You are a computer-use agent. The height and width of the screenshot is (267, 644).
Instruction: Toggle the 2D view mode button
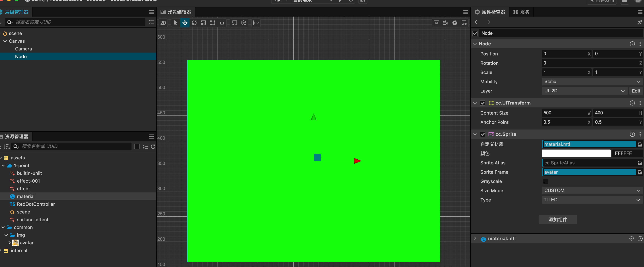pos(163,23)
